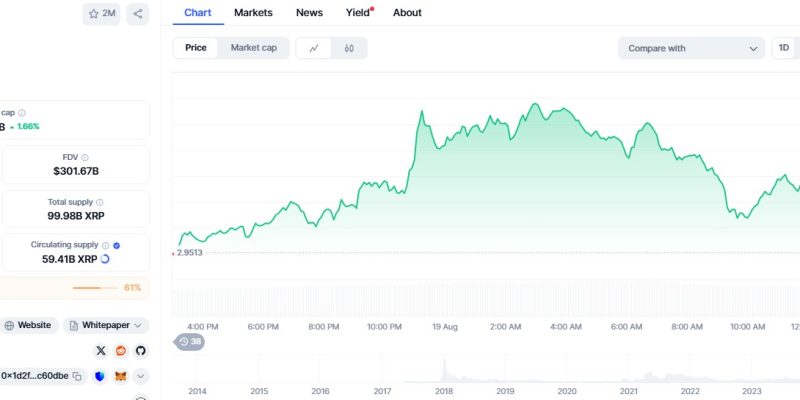Click circulating supply progress ring icon
Image resolution: width=800 pixels, height=400 pixels.
[105, 259]
